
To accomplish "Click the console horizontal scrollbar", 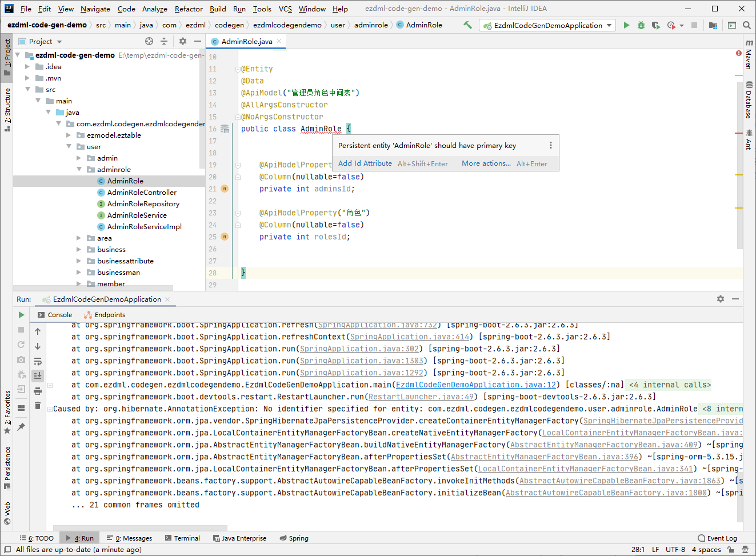I will click(x=140, y=527).
